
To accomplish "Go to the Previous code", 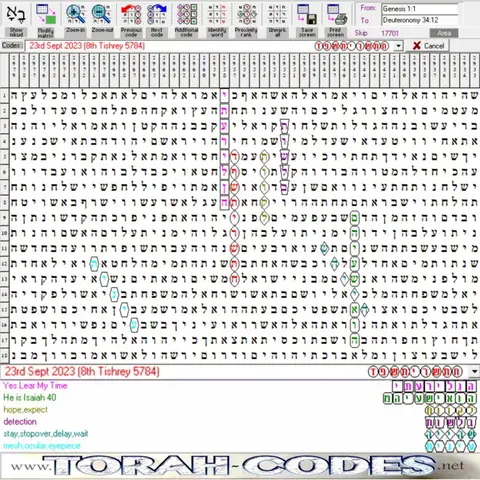I will [x=131, y=15].
